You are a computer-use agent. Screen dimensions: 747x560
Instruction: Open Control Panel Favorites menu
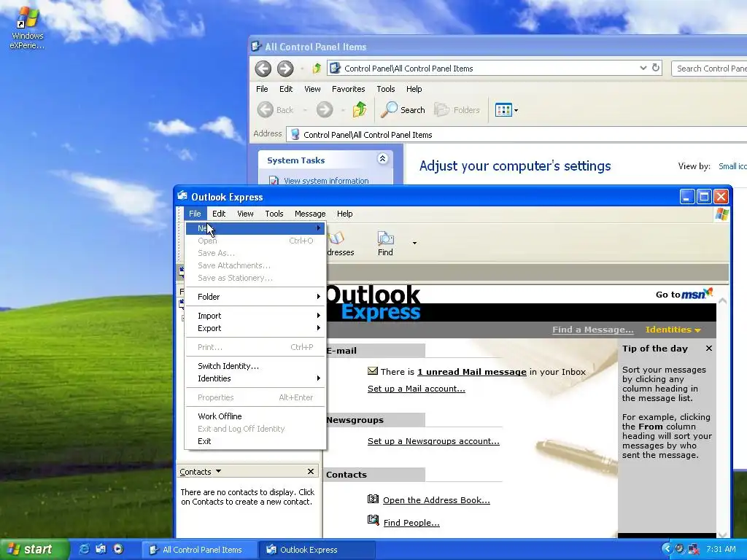coord(348,89)
